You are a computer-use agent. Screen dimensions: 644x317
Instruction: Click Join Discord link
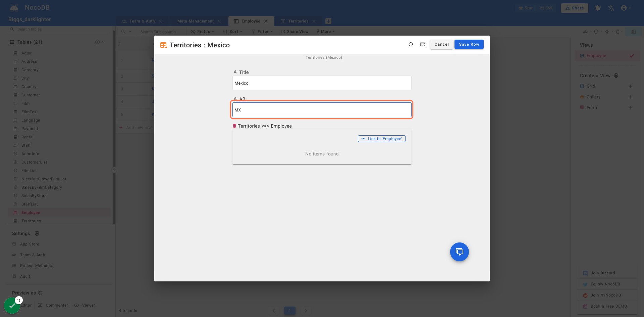[603, 273]
